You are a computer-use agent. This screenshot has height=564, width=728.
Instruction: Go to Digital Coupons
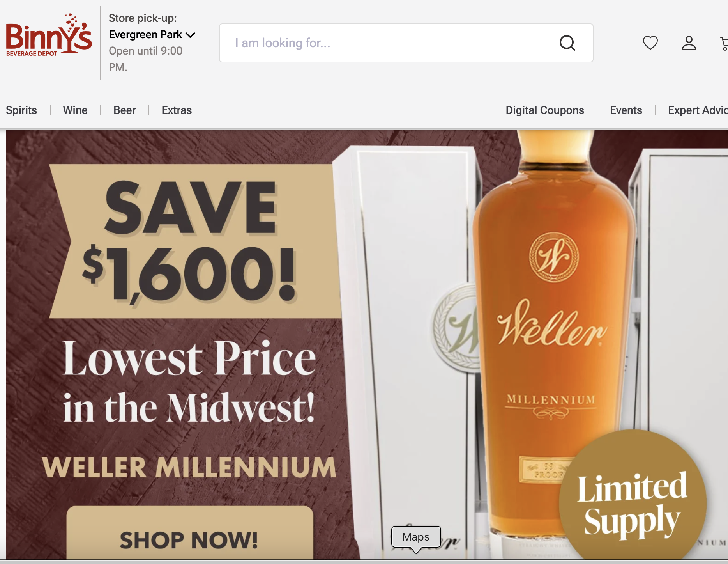pyautogui.click(x=545, y=110)
